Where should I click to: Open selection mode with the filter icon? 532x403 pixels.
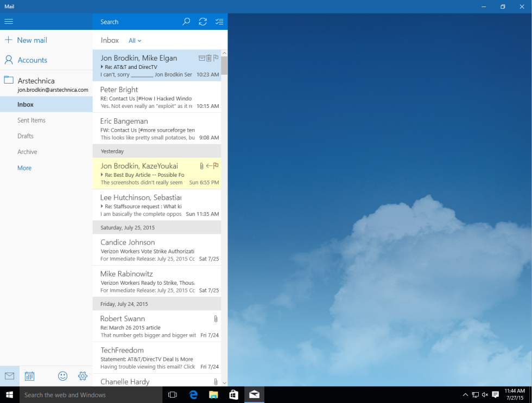pyautogui.click(x=219, y=22)
